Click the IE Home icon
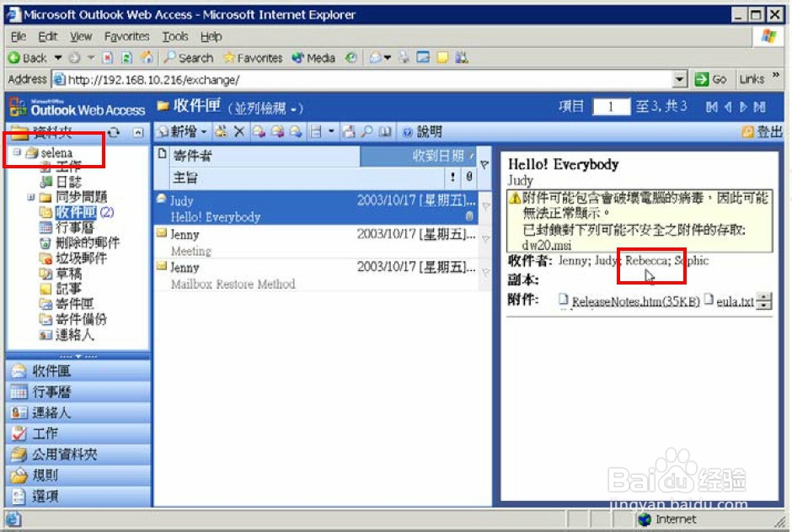The height and width of the screenshot is (532, 792). [x=147, y=57]
